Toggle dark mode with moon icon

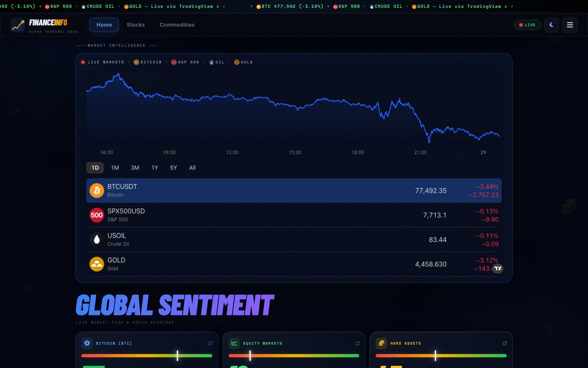point(551,25)
